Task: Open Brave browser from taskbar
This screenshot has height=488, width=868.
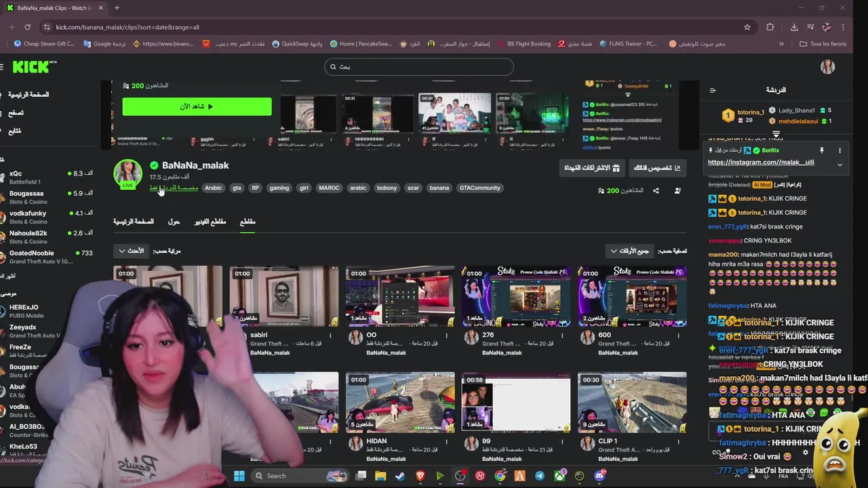Action: 420,476
